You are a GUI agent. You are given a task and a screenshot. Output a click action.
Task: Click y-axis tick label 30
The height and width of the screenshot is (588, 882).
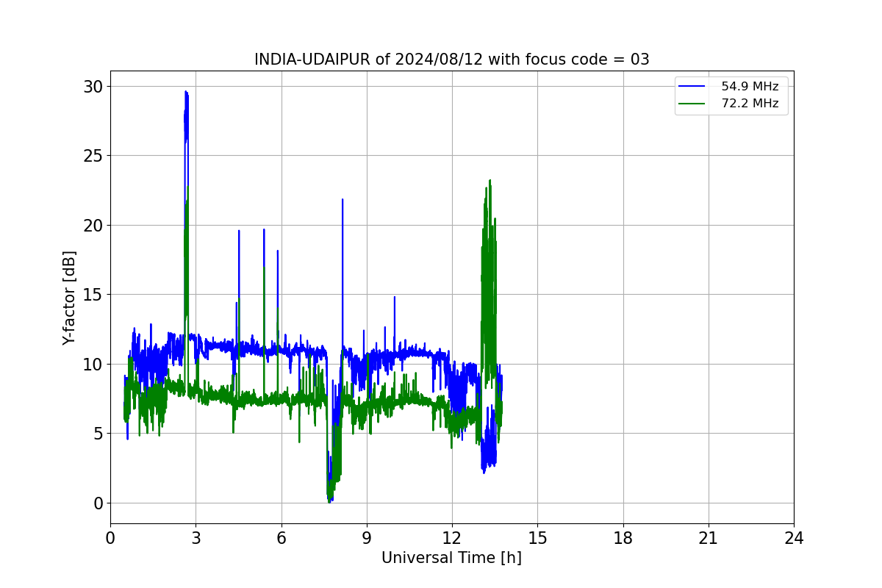click(x=94, y=87)
